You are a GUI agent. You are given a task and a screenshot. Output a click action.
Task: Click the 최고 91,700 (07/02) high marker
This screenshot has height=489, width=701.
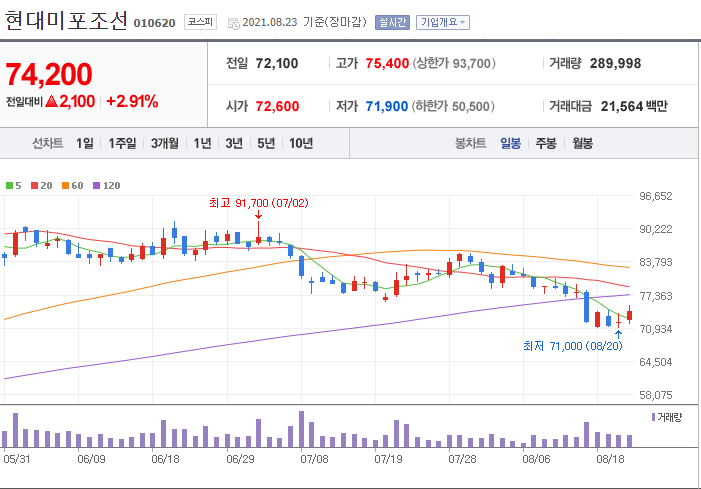pyautogui.click(x=259, y=203)
